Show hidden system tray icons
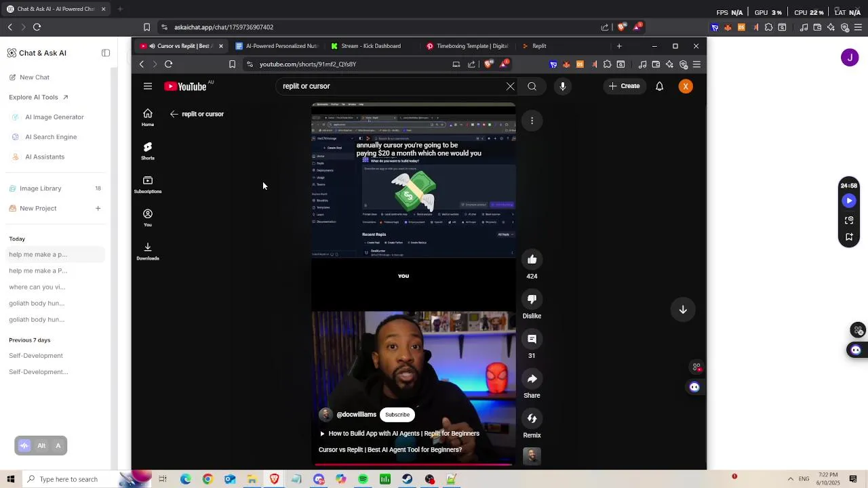This screenshot has width=868, height=488. pos(790,479)
